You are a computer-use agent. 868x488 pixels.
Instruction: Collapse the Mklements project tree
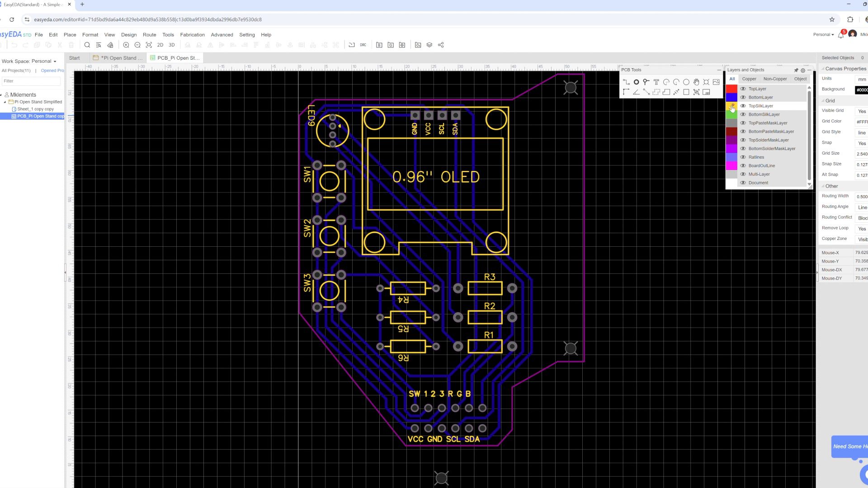(x=4, y=94)
